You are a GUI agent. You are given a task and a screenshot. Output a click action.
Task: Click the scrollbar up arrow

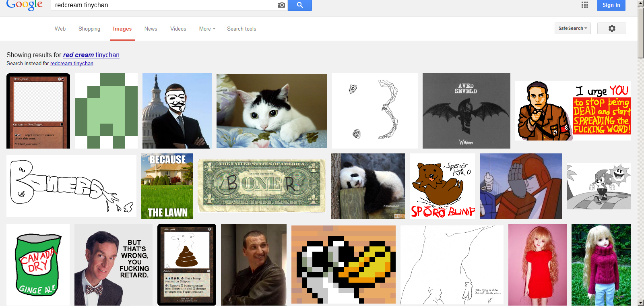[640, 3]
